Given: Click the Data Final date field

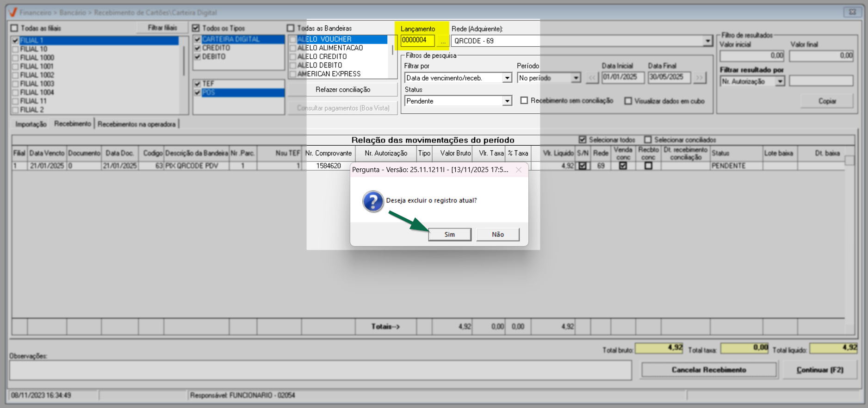Looking at the screenshot, I should [x=669, y=77].
